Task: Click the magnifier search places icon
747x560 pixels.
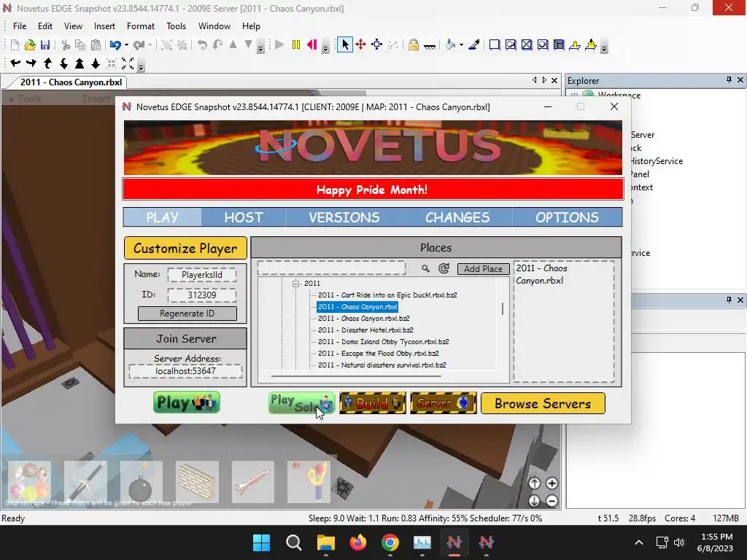Action: tap(425, 268)
